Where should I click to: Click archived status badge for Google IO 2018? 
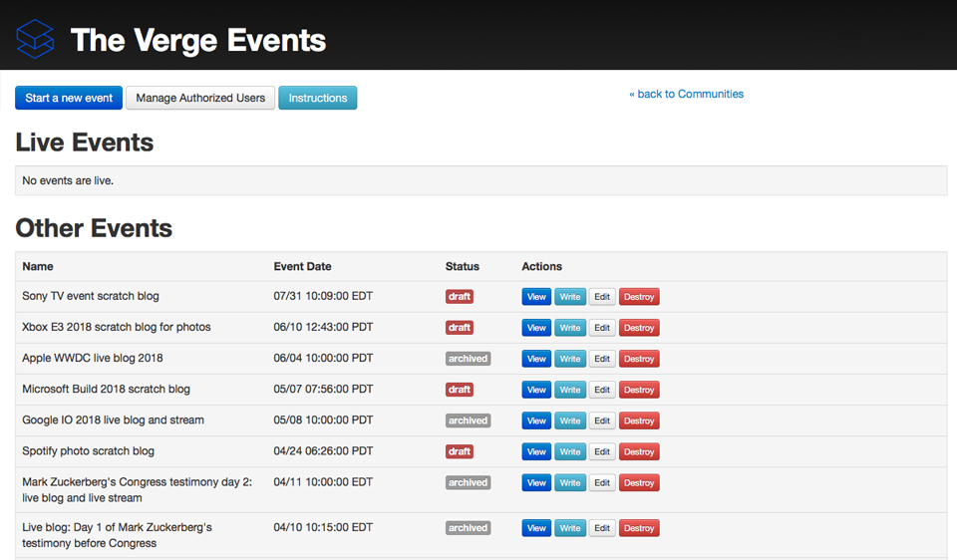[468, 420]
